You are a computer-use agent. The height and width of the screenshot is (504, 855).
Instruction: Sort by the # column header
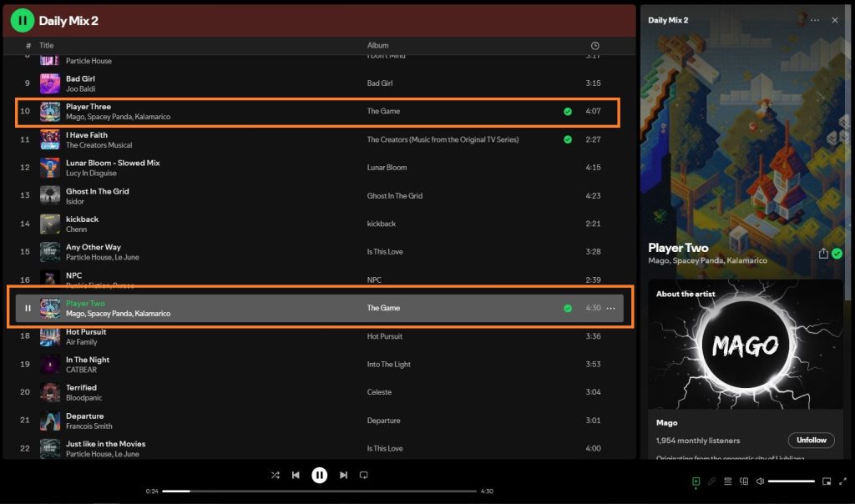click(x=28, y=45)
